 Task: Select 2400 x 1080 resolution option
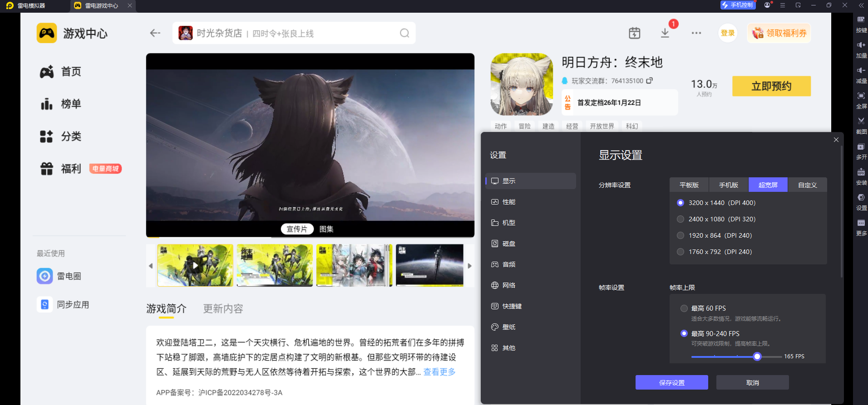coord(681,219)
